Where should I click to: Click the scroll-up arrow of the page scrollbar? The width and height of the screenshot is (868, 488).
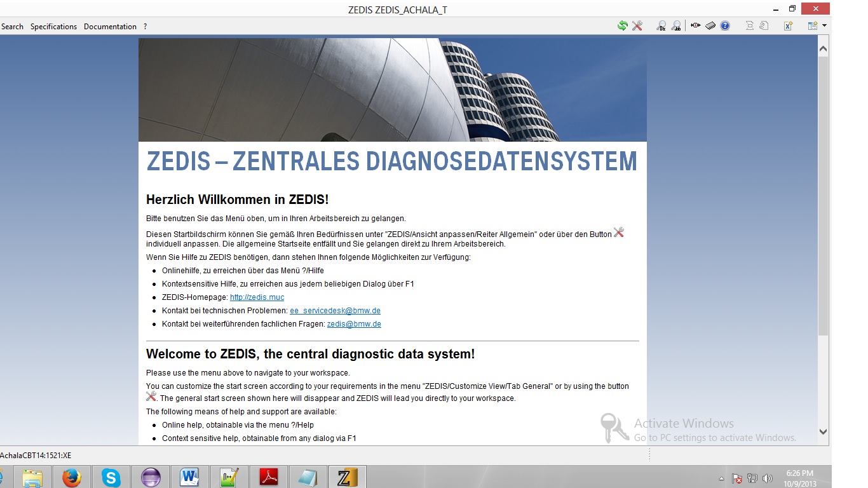[x=823, y=48]
